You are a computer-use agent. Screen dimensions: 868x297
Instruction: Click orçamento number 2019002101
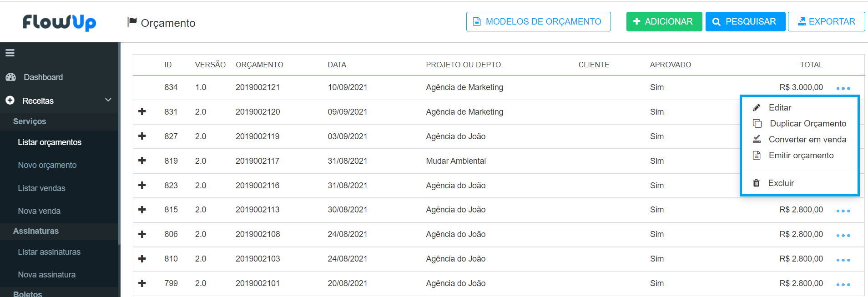[257, 283]
